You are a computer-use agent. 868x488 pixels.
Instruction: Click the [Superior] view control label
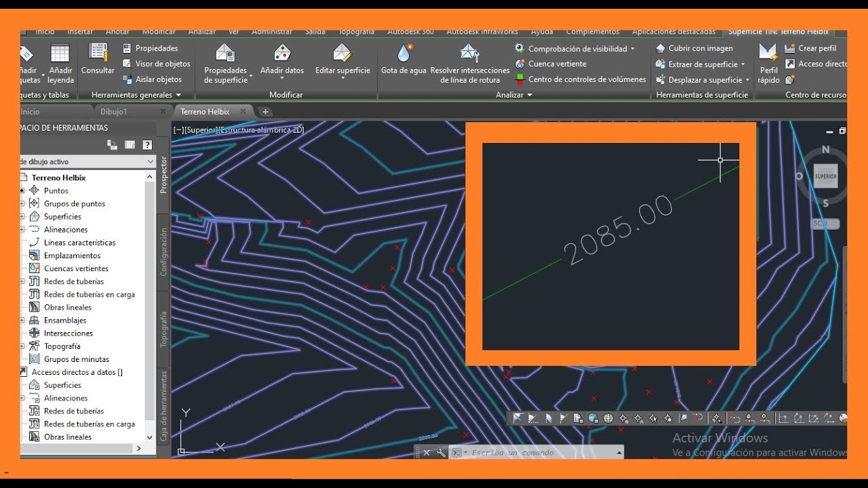201,129
